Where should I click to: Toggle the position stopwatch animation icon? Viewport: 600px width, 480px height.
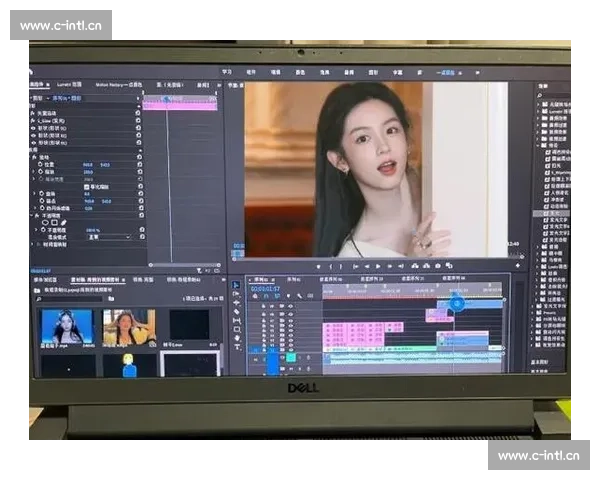[x=40, y=165]
